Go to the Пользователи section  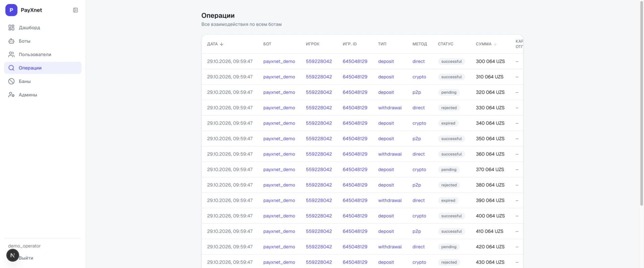click(43, 54)
